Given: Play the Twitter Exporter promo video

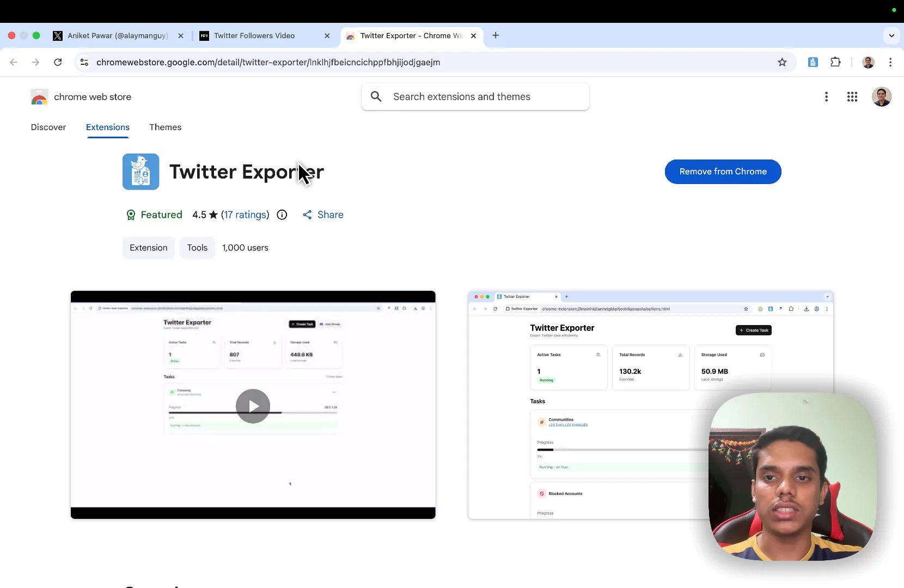Looking at the screenshot, I should click(253, 406).
